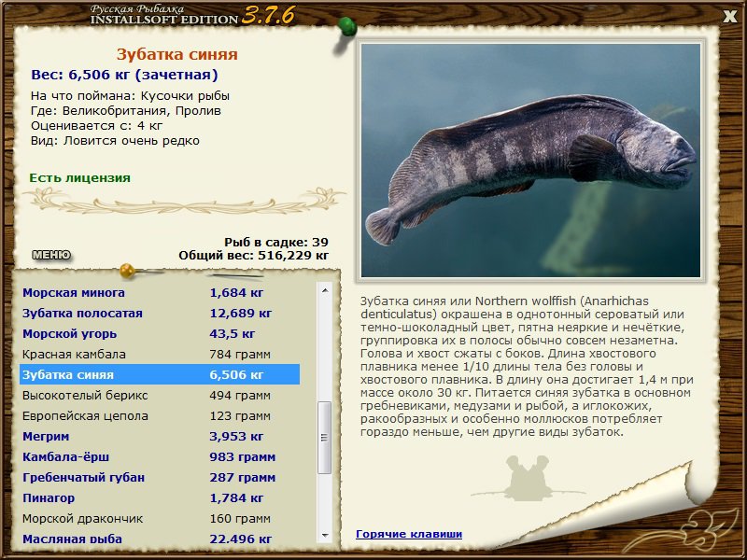This screenshot has height=560, width=747.
Task: Click the yellow pin above the fish list
Action: [128, 272]
